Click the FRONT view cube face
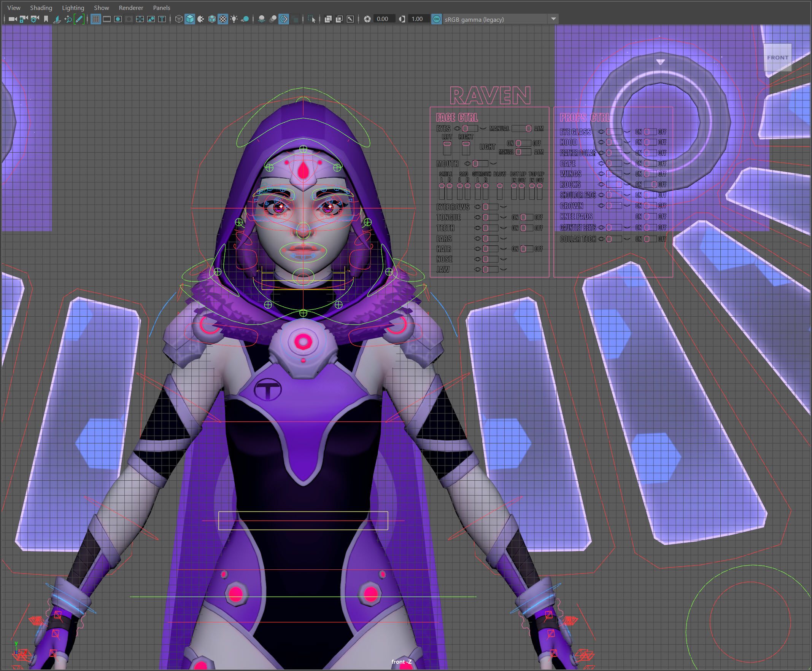The image size is (812, 671). coord(778,57)
